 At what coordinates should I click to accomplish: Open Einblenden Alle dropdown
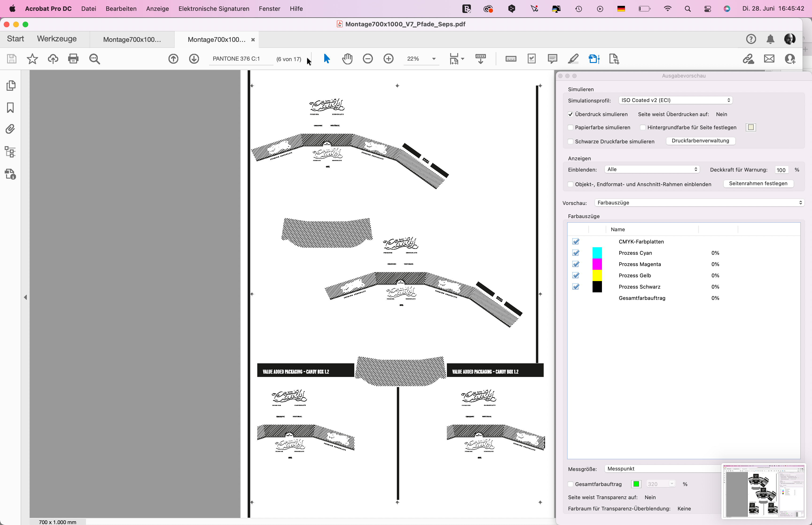click(652, 169)
